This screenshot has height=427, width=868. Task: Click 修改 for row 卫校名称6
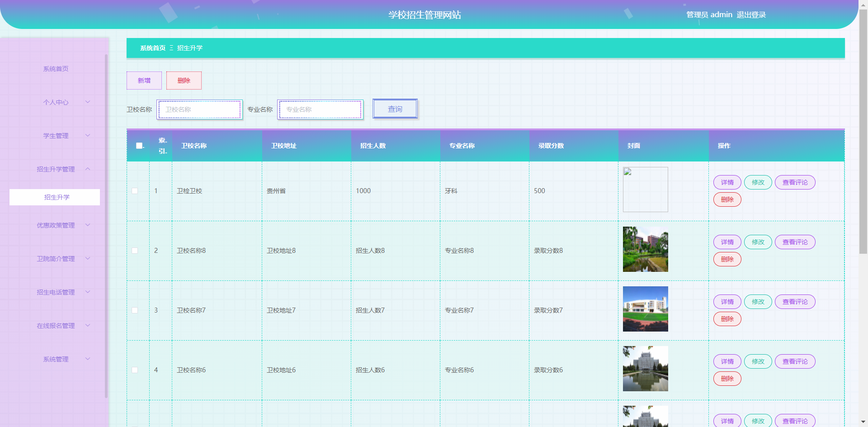(758, 361)
